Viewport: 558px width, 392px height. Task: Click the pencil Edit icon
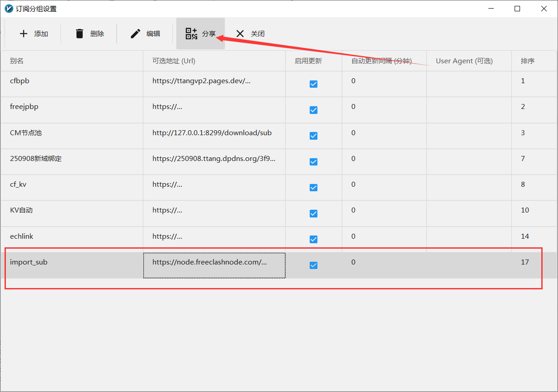pyautogui.click(x=135, y=34)
